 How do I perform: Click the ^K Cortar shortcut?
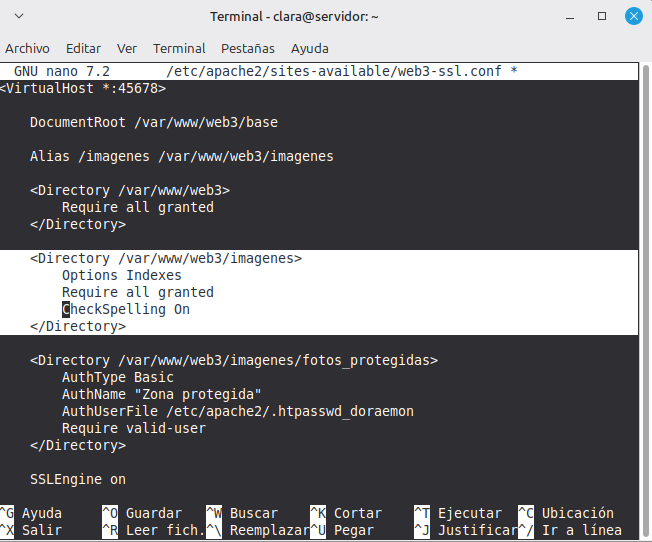coord(347,513)
